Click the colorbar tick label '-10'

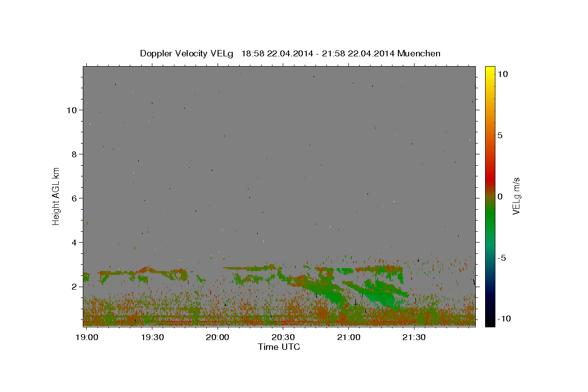click(x=503, y=319)
